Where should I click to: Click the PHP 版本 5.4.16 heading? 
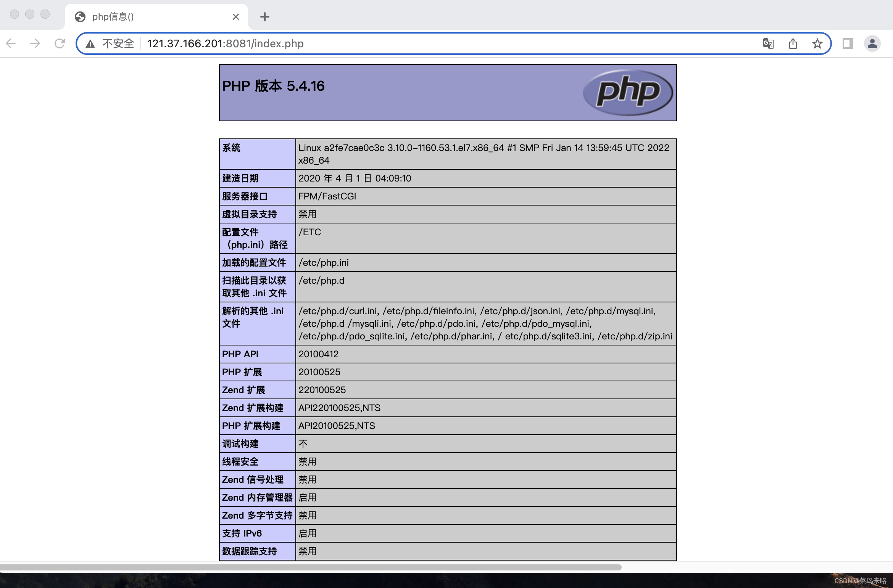pyautogui.click(x=273, y=86)
